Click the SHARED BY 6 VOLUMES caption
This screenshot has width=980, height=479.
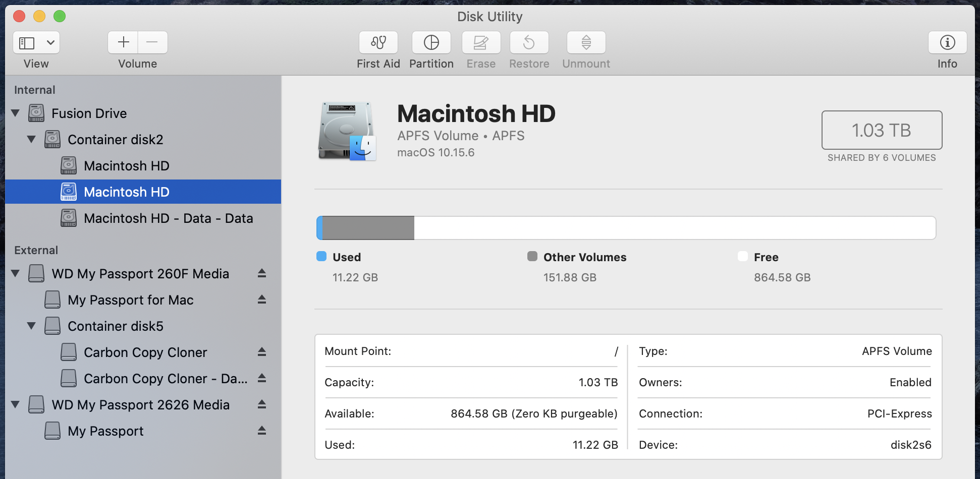tap(882, 158)
